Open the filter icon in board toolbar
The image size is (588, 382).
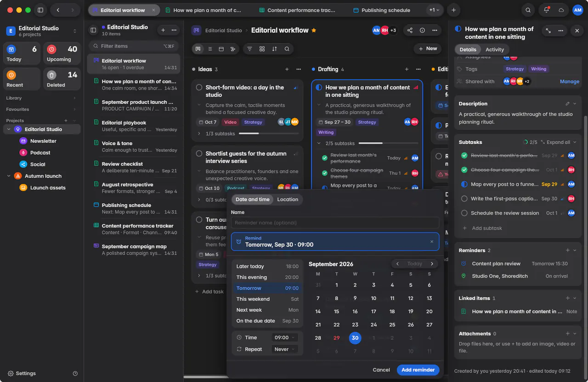250,49
